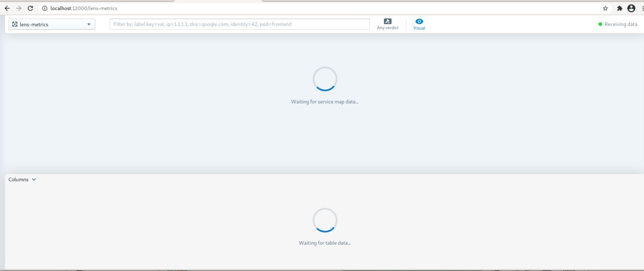The height and width of the screenshot is (271, 644).
Task: Bookmark this page with the star icon
Action: click(x=605, y=9)
